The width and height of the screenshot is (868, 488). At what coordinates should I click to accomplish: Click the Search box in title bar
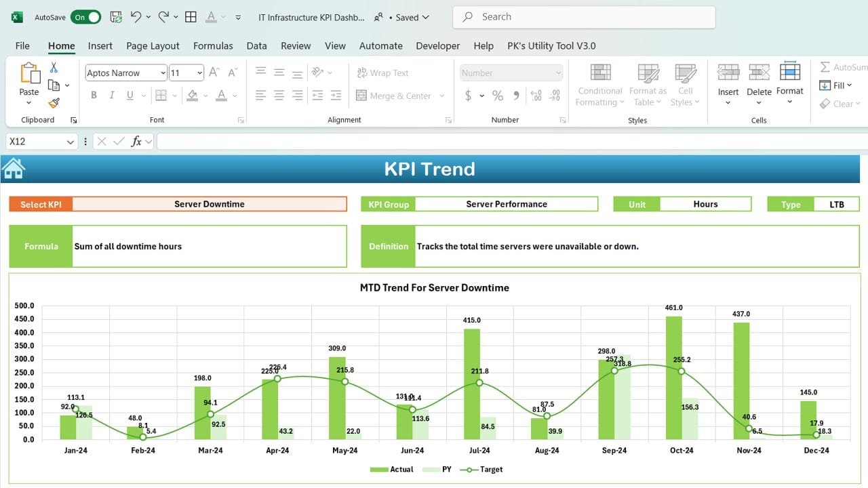(584, 17)
